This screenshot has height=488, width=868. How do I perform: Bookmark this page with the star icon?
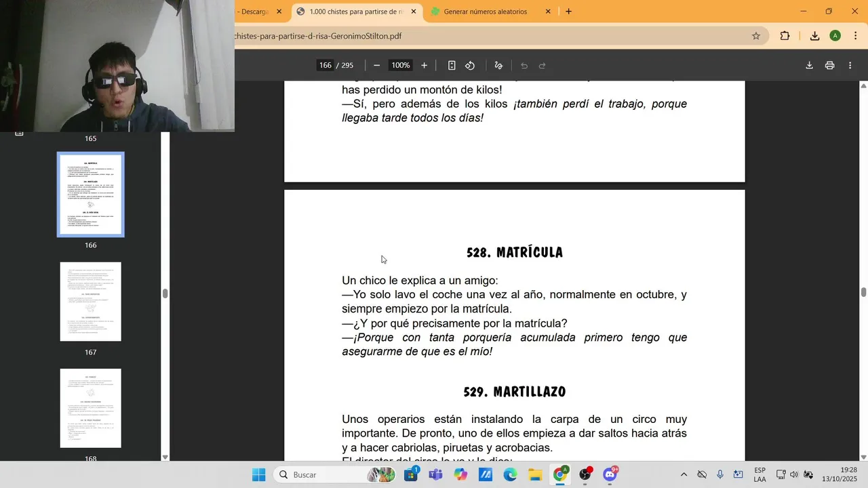(x=756, y=36)
